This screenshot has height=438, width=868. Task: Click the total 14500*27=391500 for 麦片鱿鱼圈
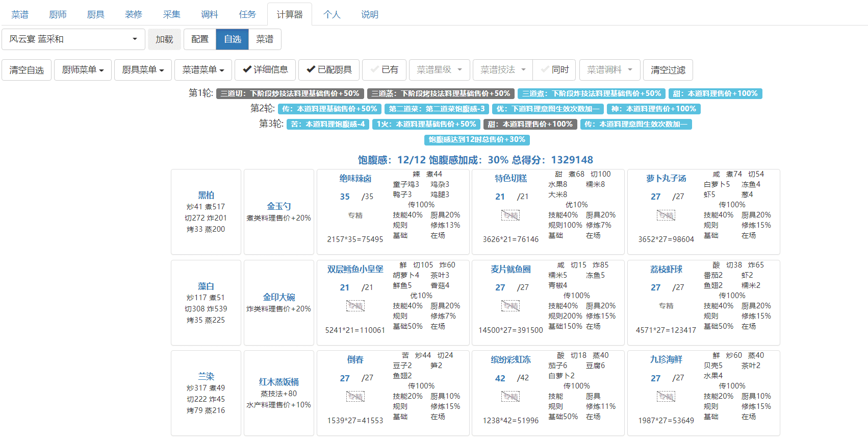pyautogui.click(x=510, y=330)
